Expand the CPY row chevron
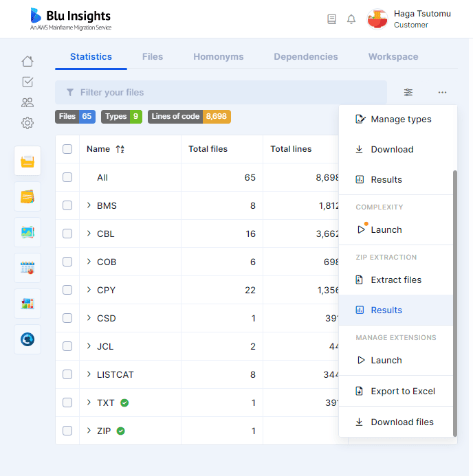 89,290
